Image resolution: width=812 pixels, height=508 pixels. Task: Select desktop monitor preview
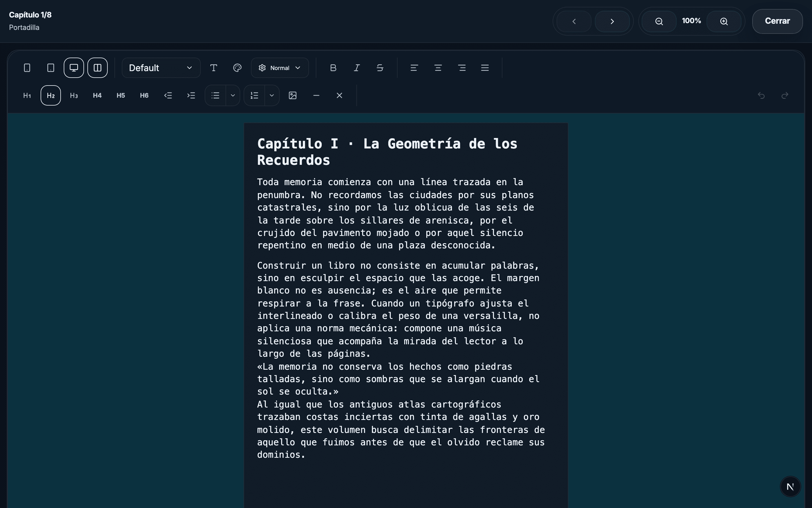74,68
